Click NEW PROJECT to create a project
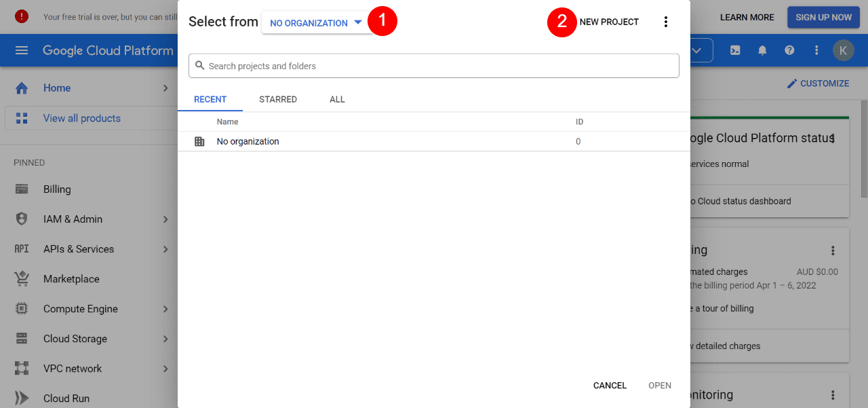Image resolution: width=868 pixels, height=408 pixels. pos(608,22)
